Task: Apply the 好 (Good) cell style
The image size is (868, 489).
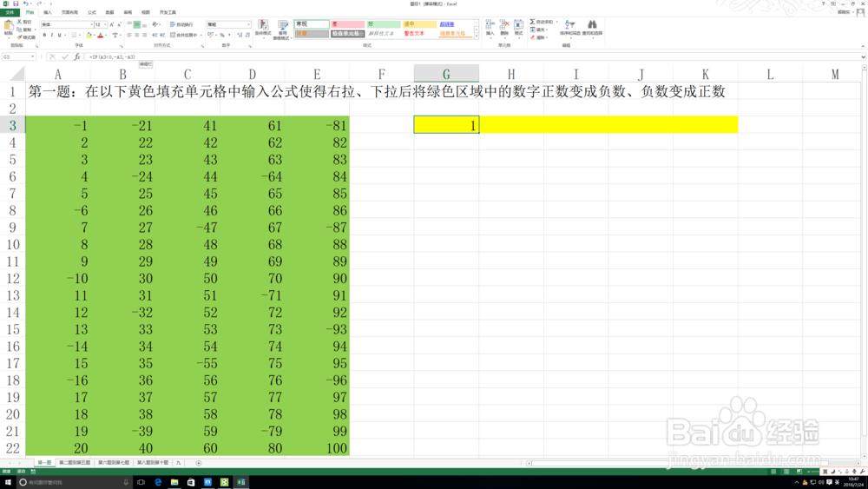Action: [384, 24]
